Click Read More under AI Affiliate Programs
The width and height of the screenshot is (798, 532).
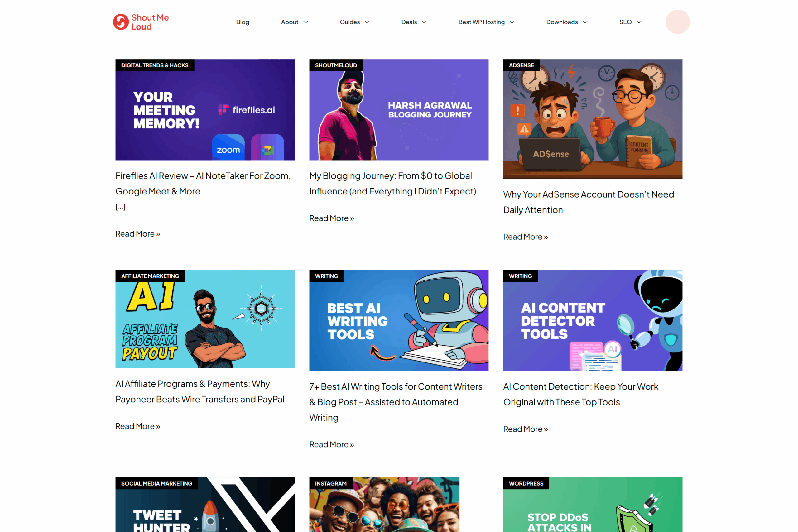click(138, 426)
